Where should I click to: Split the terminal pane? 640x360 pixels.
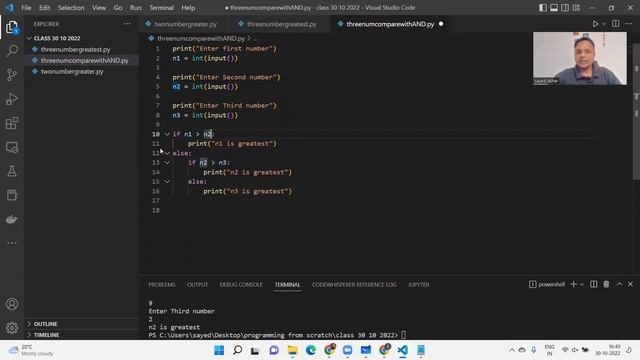pos(593,284)
